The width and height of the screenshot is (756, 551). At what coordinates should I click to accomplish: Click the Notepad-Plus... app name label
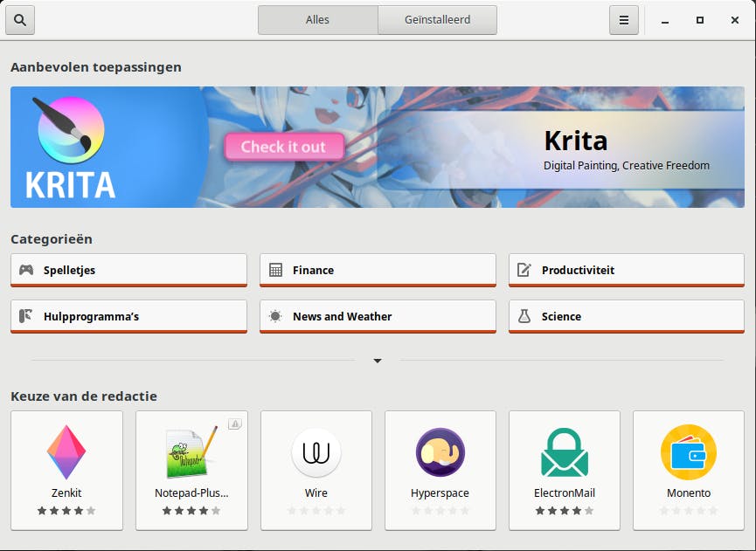click(x=191, y=493)
